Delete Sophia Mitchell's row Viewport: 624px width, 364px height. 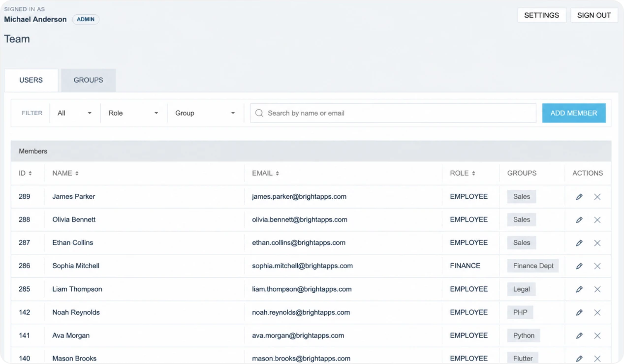597,266
